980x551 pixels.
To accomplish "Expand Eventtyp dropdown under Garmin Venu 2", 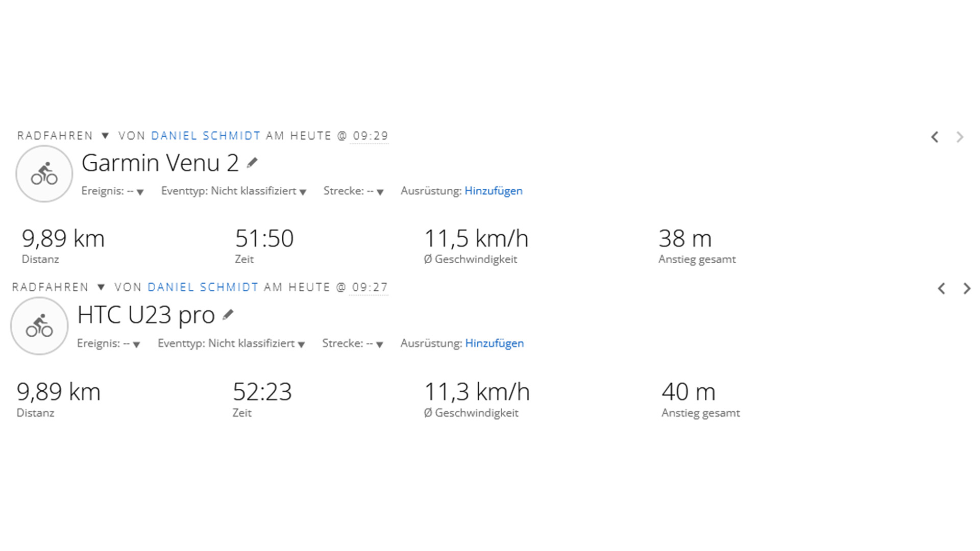I will pyautogui.click(x=303, y=192).
